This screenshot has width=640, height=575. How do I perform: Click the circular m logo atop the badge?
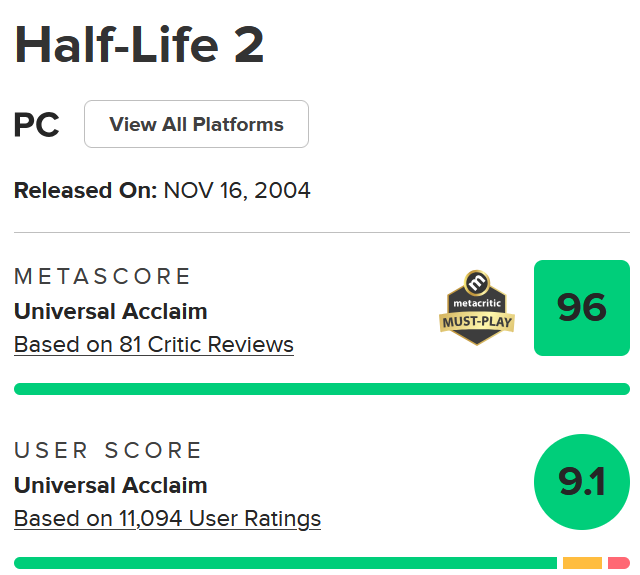[477, 282]
